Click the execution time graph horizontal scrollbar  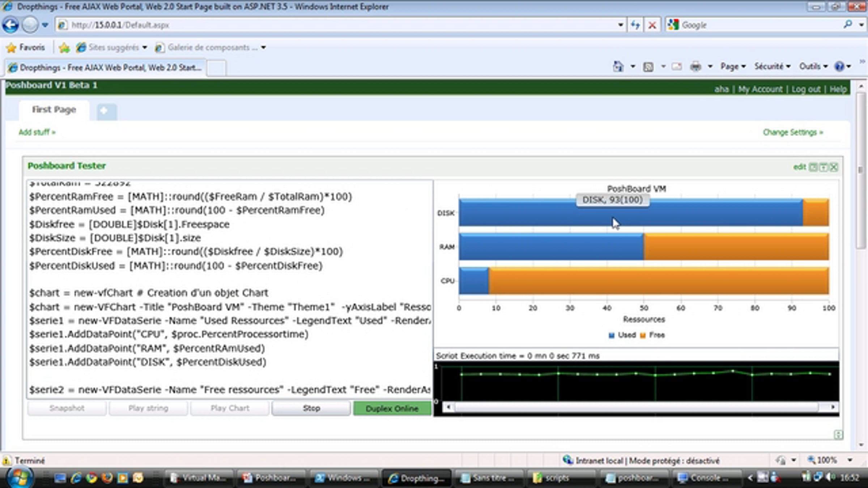[640, 407]
